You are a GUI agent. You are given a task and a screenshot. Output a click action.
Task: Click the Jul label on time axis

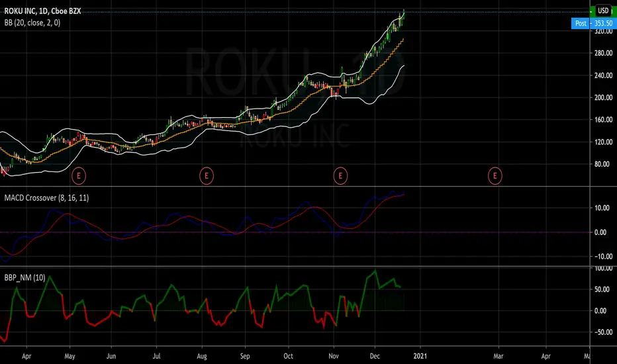click(156, 356)
